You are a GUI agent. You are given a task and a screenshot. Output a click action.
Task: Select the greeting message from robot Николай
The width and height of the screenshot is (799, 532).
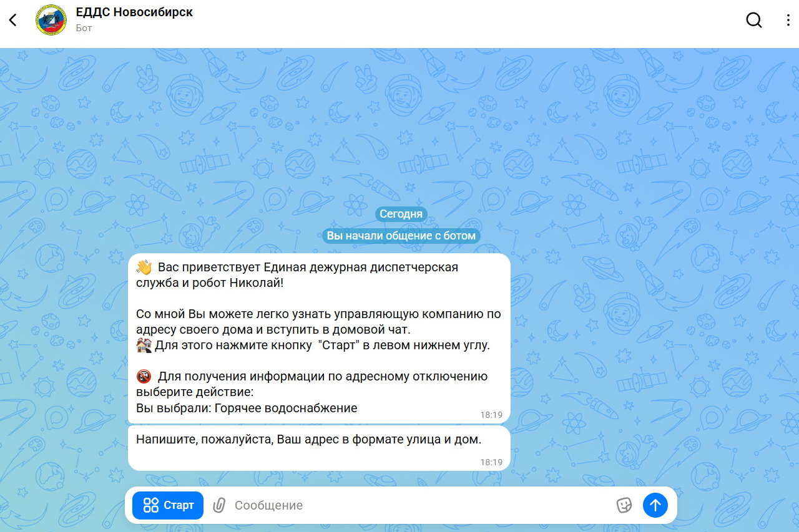[319, 338]
